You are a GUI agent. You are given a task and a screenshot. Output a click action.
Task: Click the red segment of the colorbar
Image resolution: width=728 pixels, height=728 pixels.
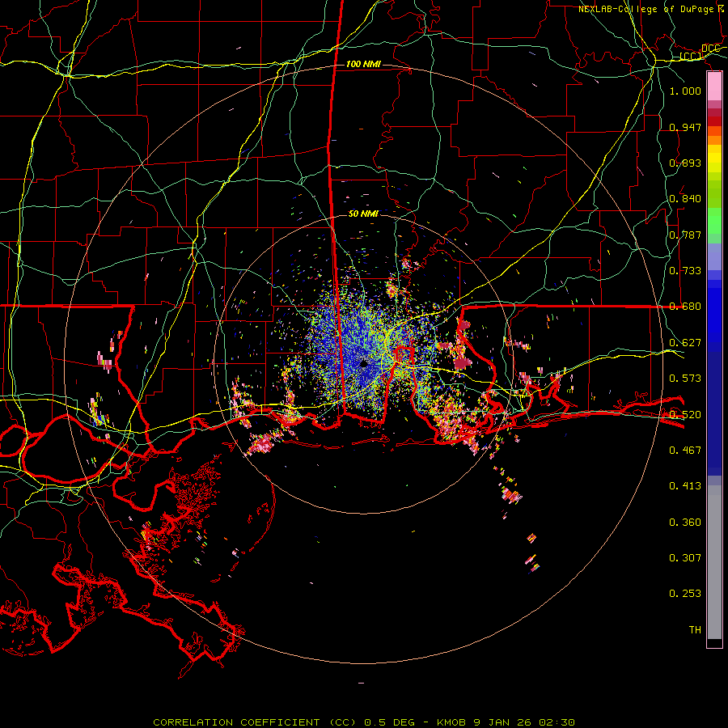(x=714, y=121)
